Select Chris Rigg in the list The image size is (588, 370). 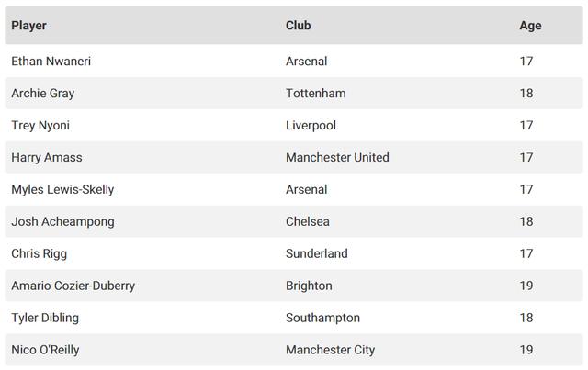(x=40, y=253)
